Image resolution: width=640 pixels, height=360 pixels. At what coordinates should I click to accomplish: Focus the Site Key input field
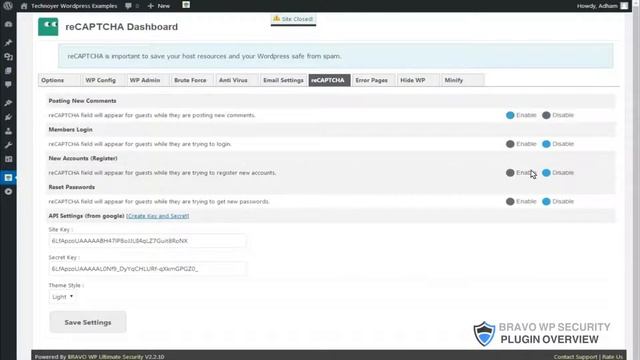pos(147,241)
